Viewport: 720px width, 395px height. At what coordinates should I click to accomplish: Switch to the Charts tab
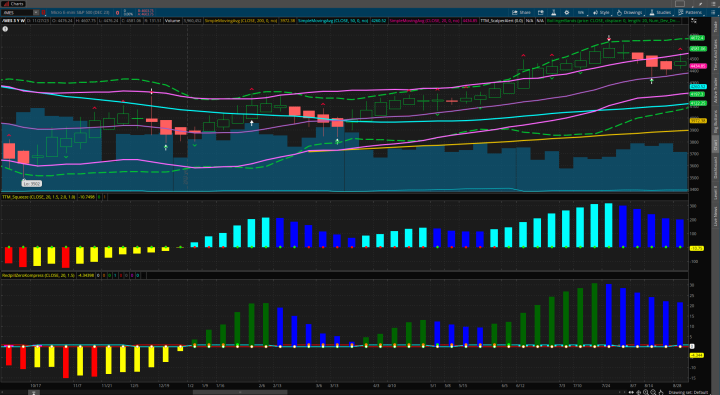tap(13, 4)
